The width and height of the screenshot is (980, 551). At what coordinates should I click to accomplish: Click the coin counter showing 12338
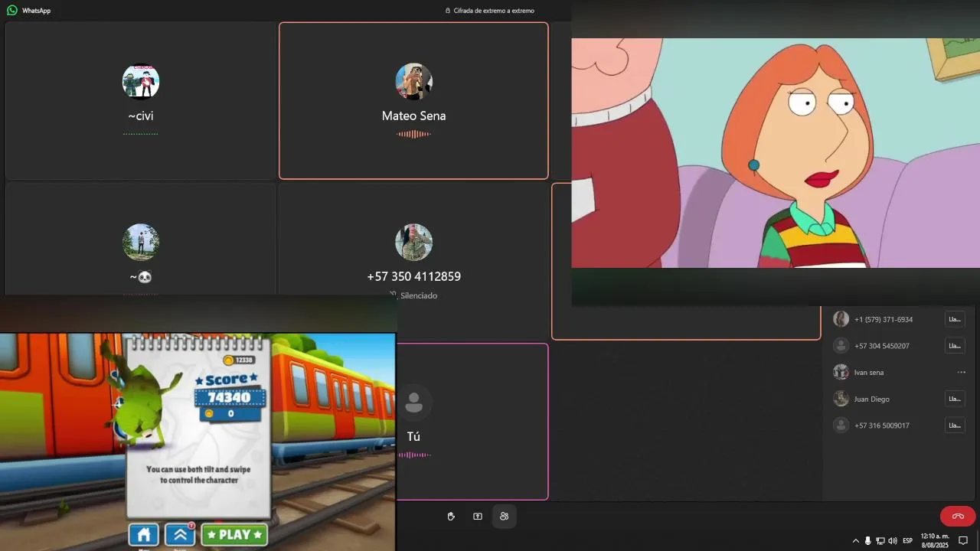(239, 360)
